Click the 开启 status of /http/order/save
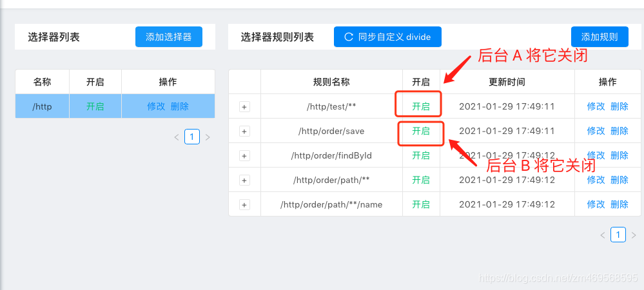Viewport: 644px width, 290px height. click(x=421, y=131)
